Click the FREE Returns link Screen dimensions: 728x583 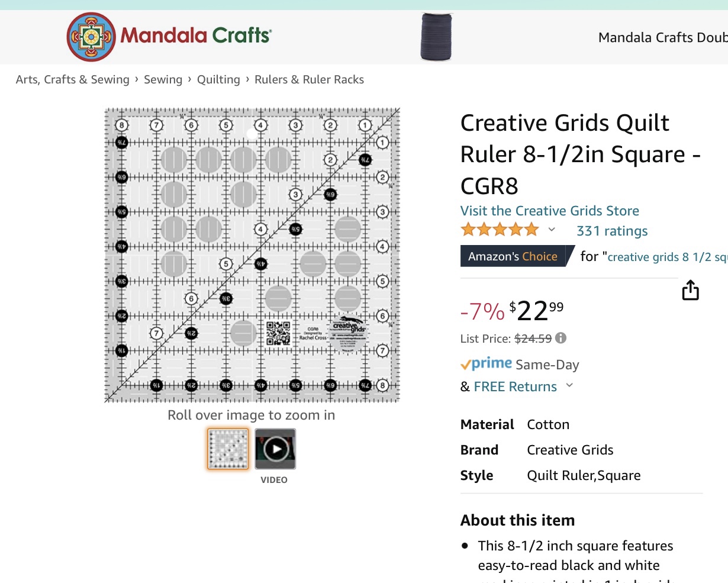[x=515, y=386]
